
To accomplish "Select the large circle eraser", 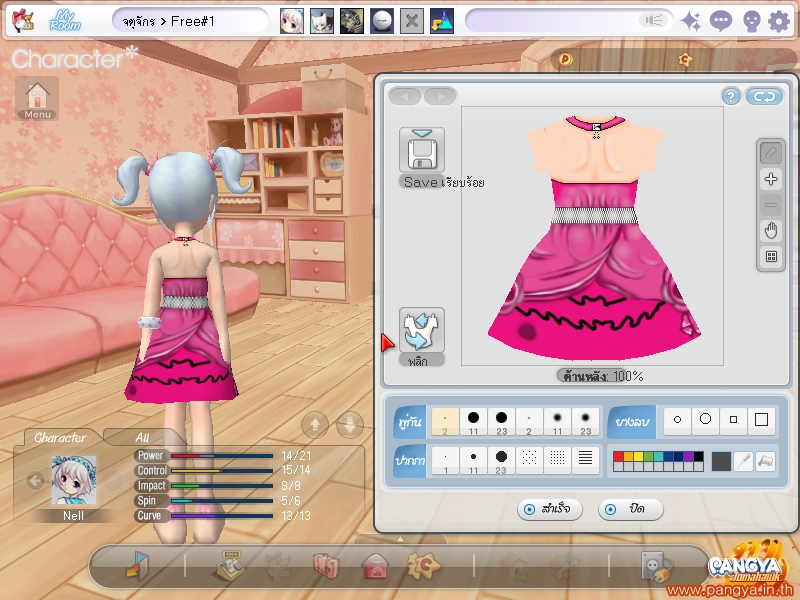I will pos(706,420).
